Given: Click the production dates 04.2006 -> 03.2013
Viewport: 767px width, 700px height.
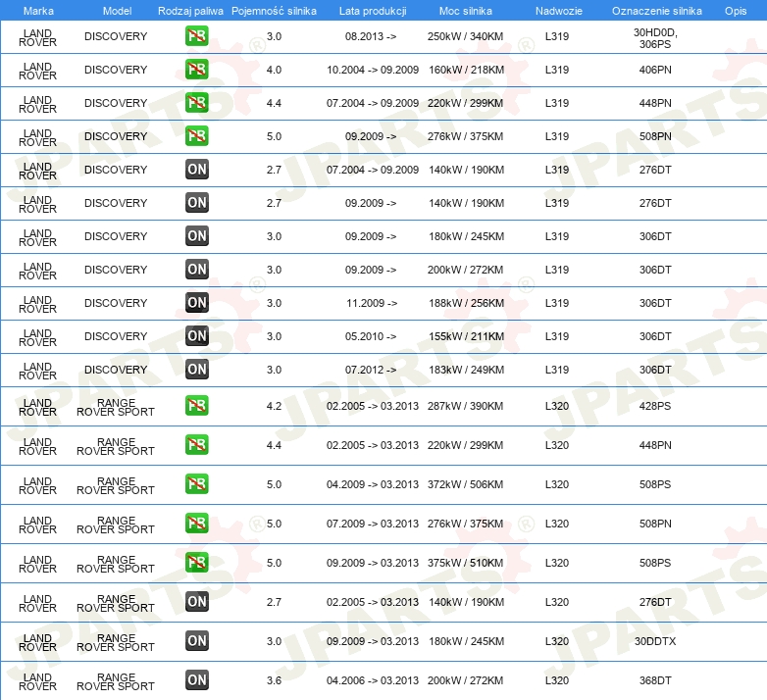Looking at the screenshot, I should pos(373,680).
